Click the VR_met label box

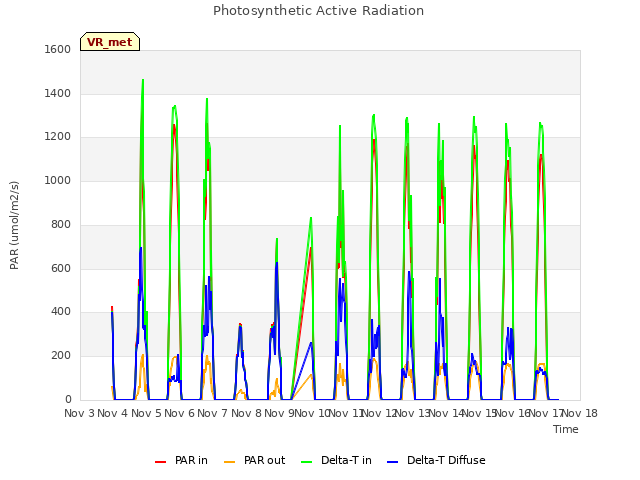pyautogui.click(x=110, y=42)
